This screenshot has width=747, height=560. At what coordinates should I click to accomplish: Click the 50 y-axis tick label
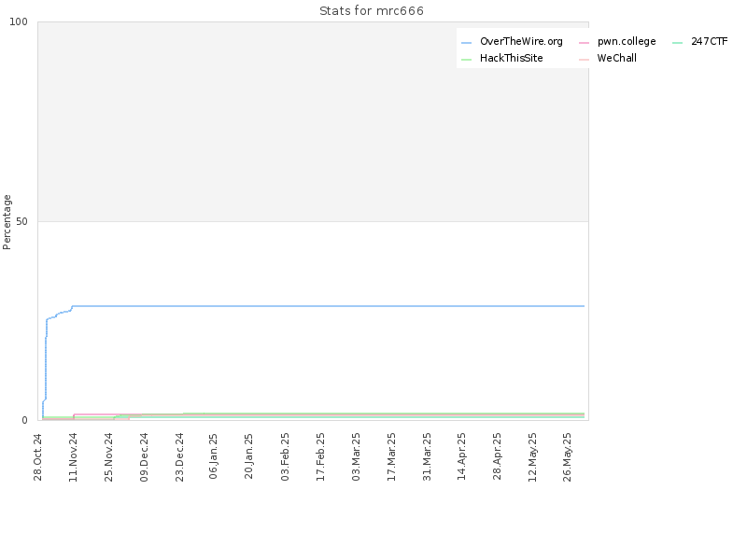click(21, 221)
